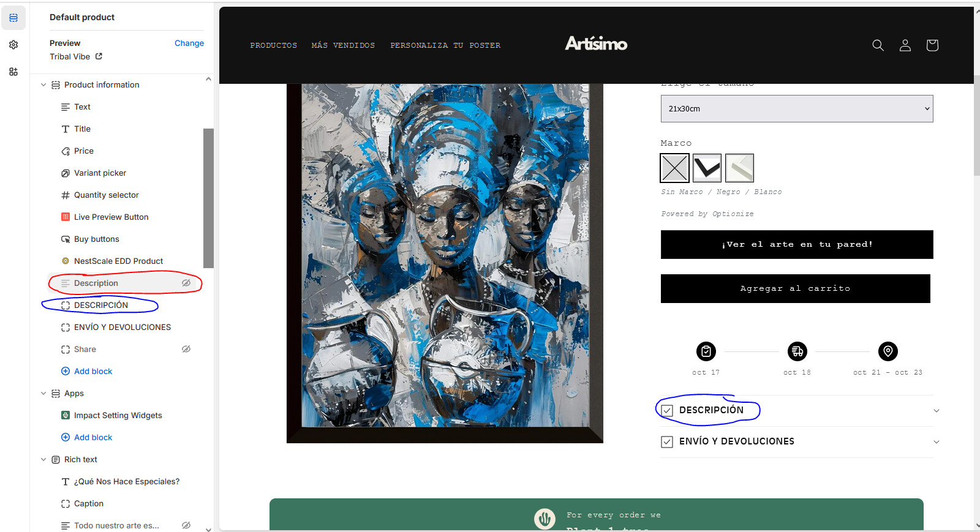Click the Live Preview Button app icon
The width and height of the screenshot is (980, 532).
coord(66,217)
